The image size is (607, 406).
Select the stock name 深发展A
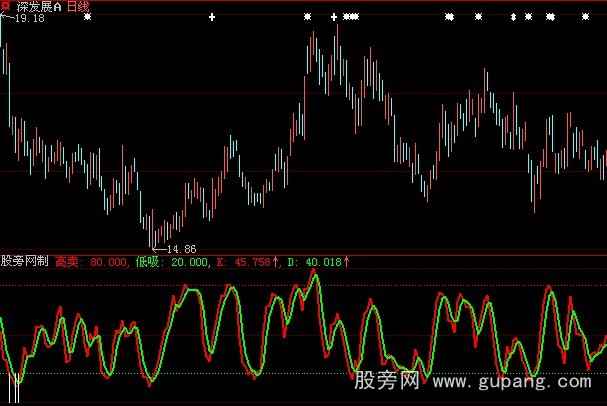pos(38,6)
